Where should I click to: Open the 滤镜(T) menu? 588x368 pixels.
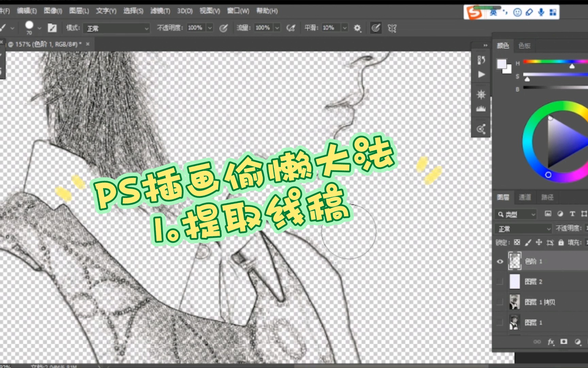160,11
